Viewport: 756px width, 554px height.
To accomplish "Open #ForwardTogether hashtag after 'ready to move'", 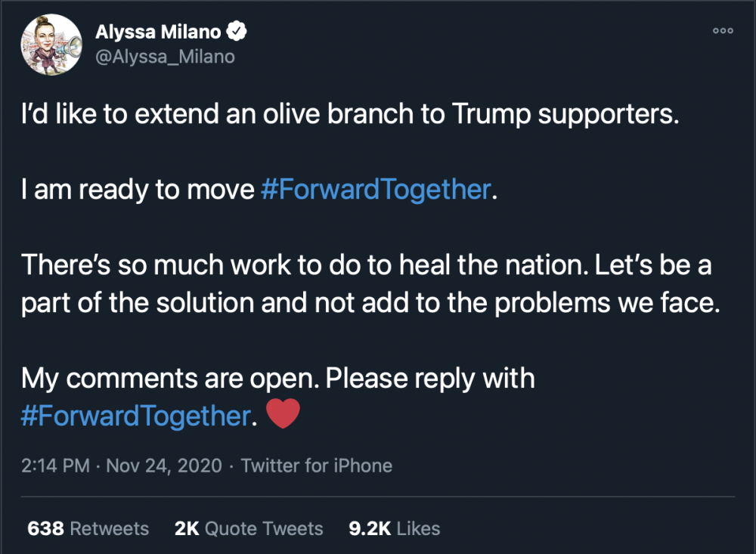I will [376, 189].
